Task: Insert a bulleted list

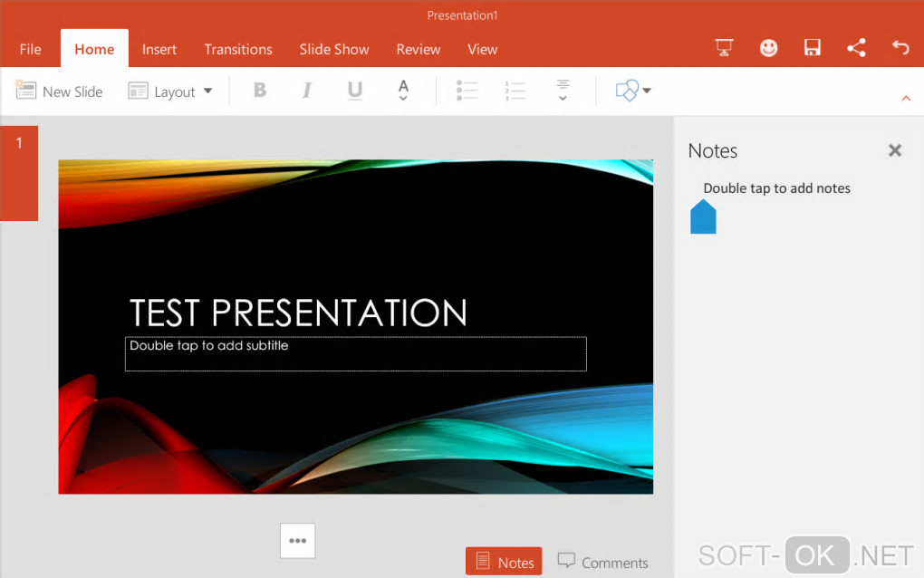Action: [x=467, y=91]
